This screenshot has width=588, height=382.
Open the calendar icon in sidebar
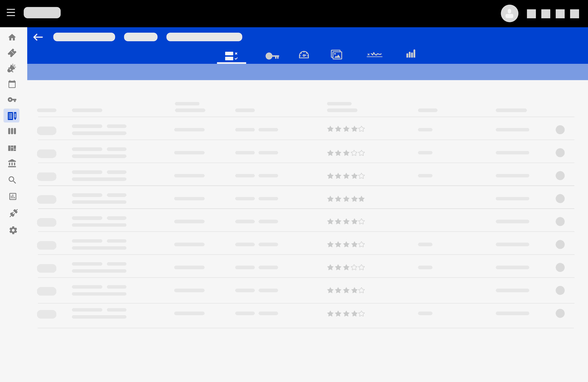[12, 84]
